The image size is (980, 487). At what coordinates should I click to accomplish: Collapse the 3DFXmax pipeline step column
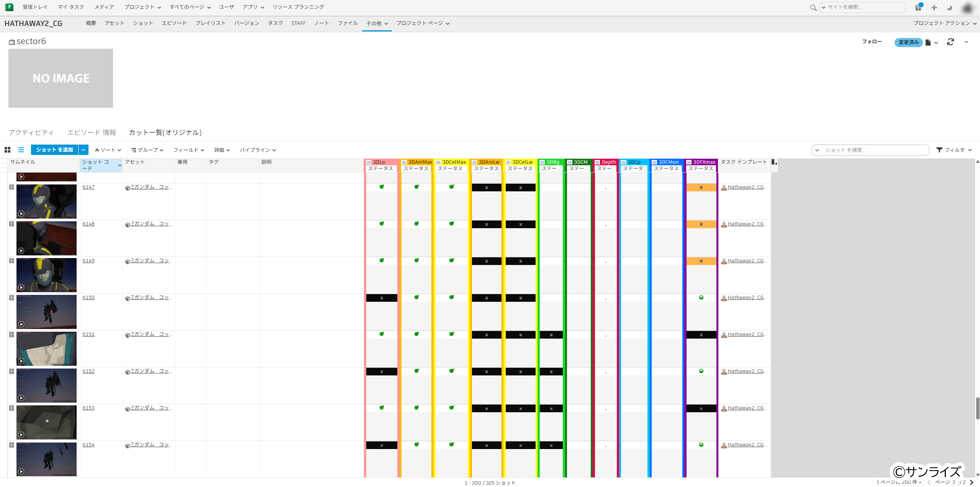[x=689, y=162]
